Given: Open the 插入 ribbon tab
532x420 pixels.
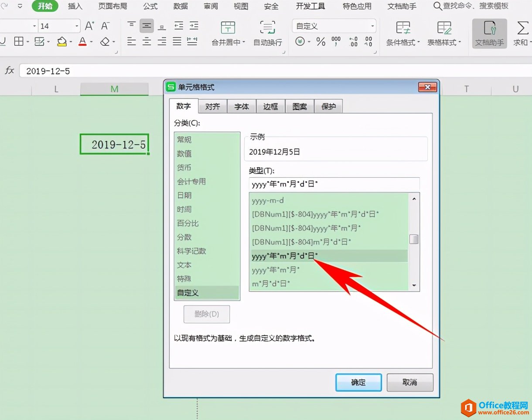Looking at the screenshot, I should pyautogui.click(x=75, y=6).
